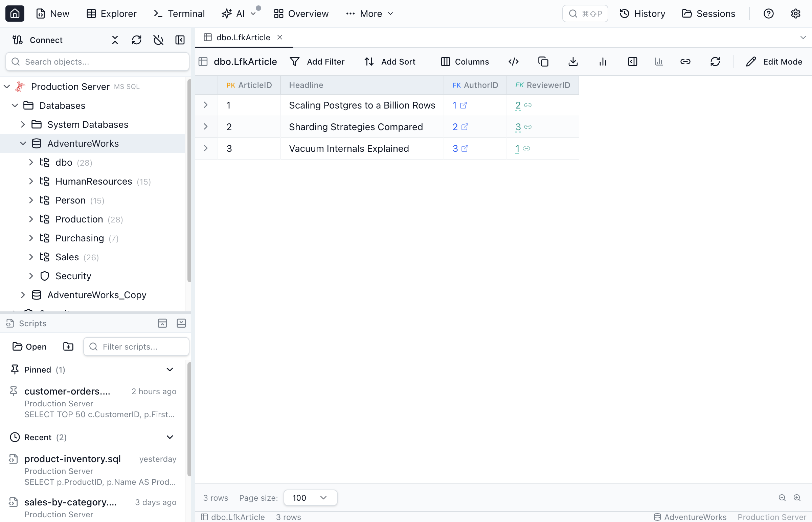Maximize the Scripts panel
The image size is (812, 522).
tap(162, 323)
